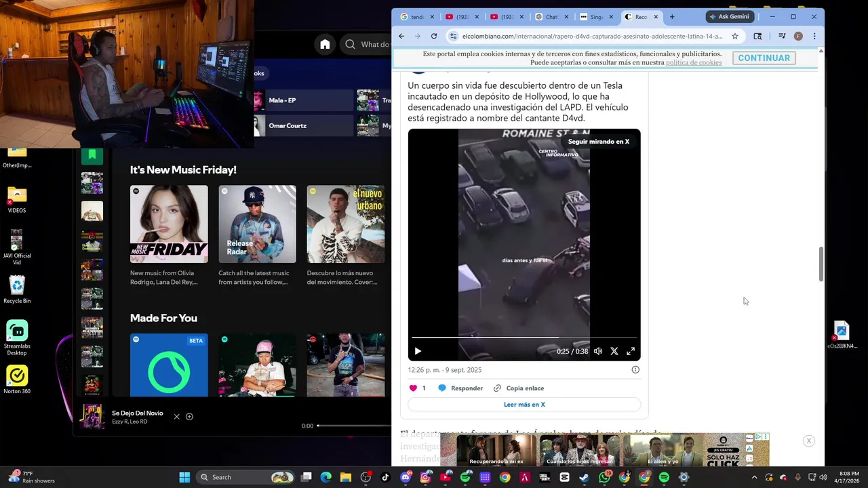Select JAVI Official Vid desktop file

[17, 247]
